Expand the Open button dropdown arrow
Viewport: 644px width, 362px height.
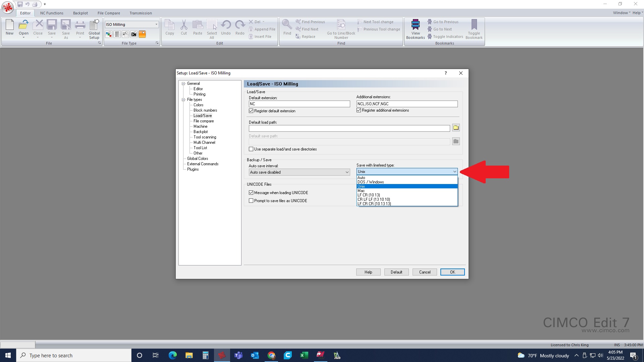23,38
